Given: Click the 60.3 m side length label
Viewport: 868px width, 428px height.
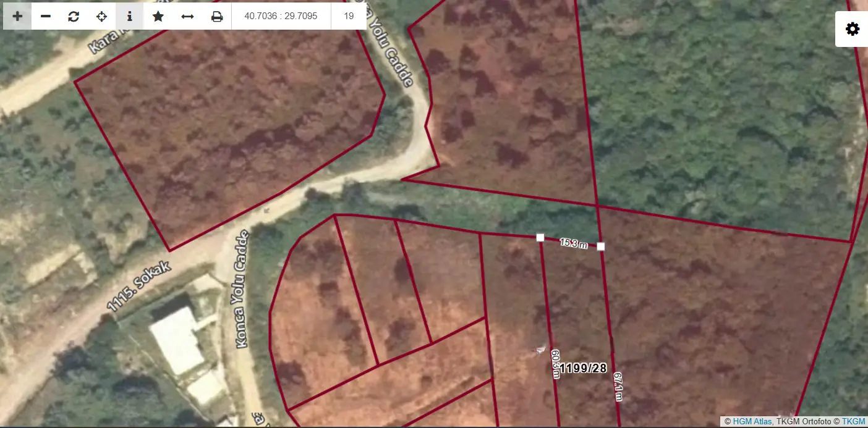Looking at the screenshot, I should (555, 364).
